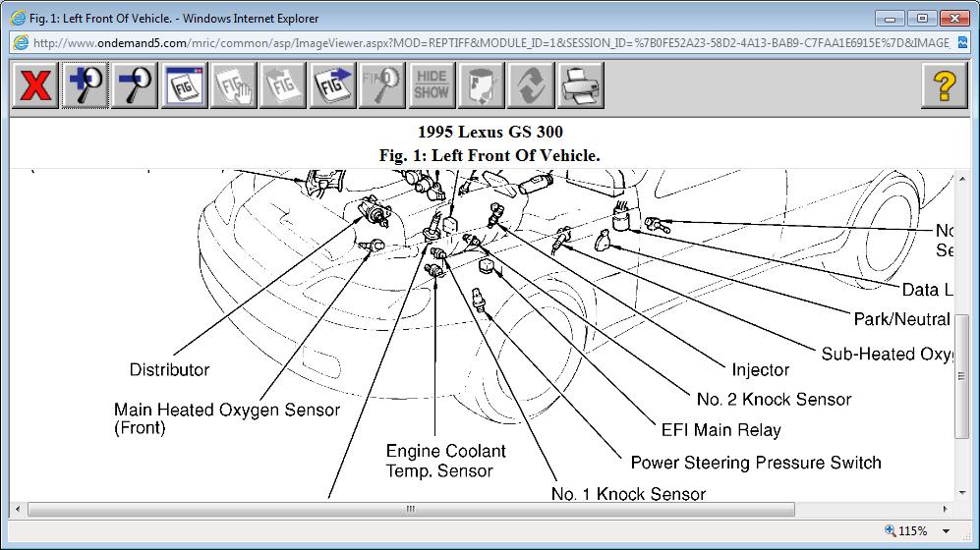The image size is (980, 550).
Task: Click the previous figure icon
Action: [282, 84]
